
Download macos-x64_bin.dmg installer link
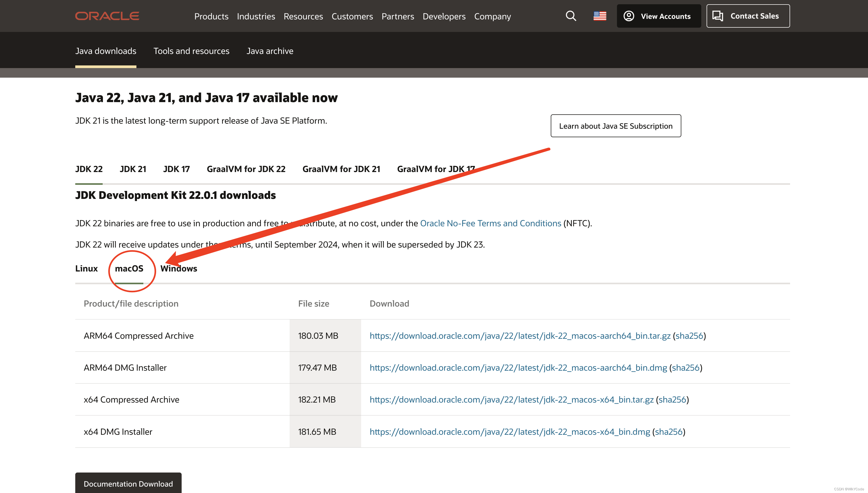point(510,432)
